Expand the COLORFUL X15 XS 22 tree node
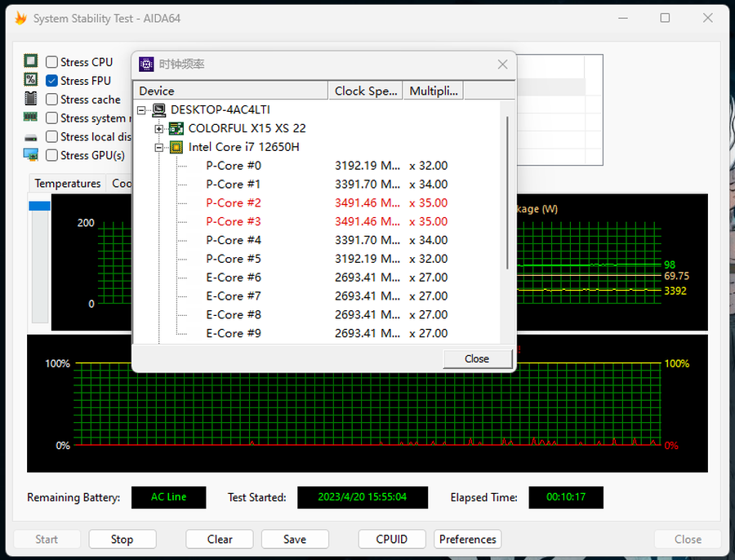 (x=158, y=128)
